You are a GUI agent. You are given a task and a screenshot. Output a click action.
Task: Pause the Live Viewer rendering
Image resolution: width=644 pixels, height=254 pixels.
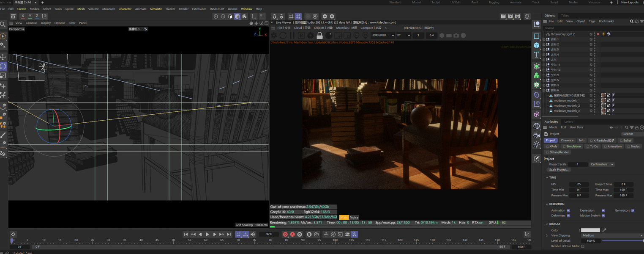[x=292, y=36]
